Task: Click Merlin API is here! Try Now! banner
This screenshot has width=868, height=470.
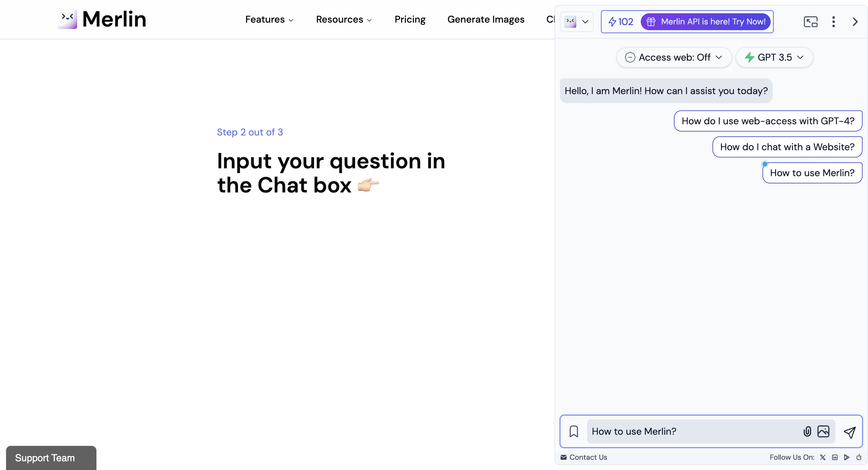Action: coord(706,22)
